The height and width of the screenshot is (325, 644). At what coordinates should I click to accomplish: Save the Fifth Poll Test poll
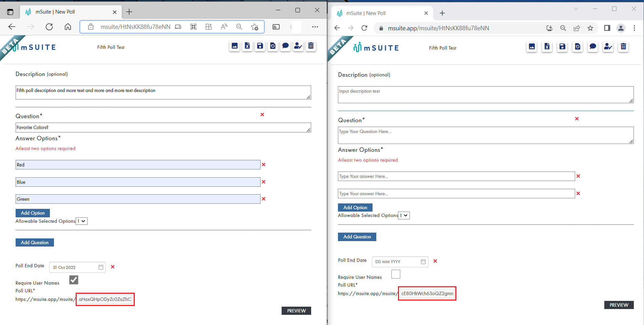tap(260, 46)
